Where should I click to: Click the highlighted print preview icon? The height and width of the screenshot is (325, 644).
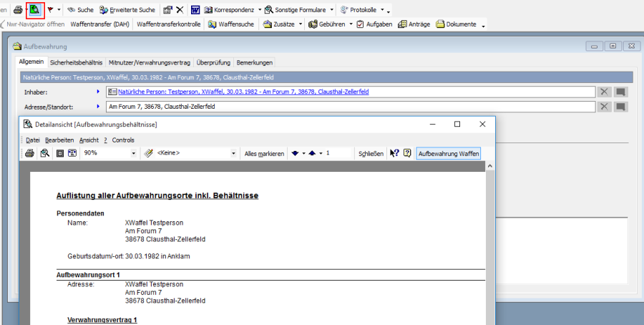[34, 10]
